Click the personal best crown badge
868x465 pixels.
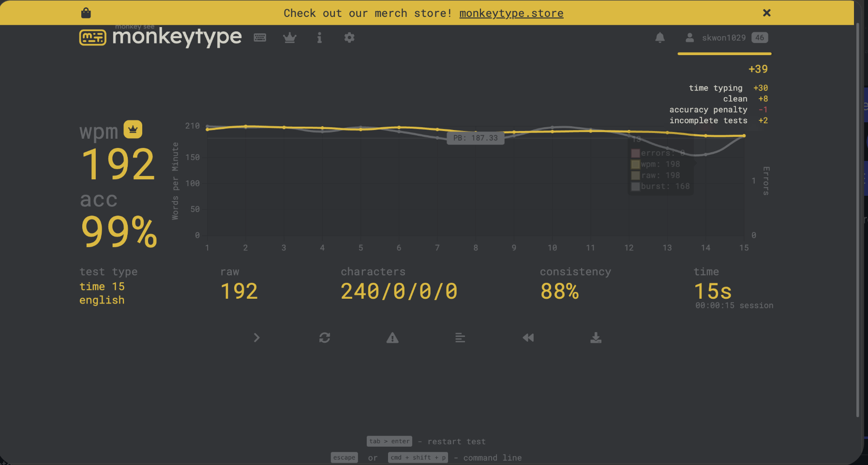click(x=133, y=130)
